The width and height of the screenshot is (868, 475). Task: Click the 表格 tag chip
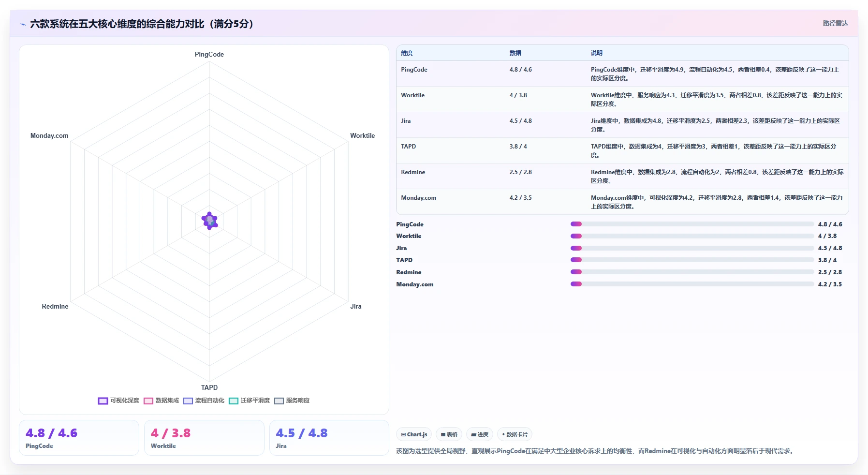pyautogui.click(x=449, y=434)
